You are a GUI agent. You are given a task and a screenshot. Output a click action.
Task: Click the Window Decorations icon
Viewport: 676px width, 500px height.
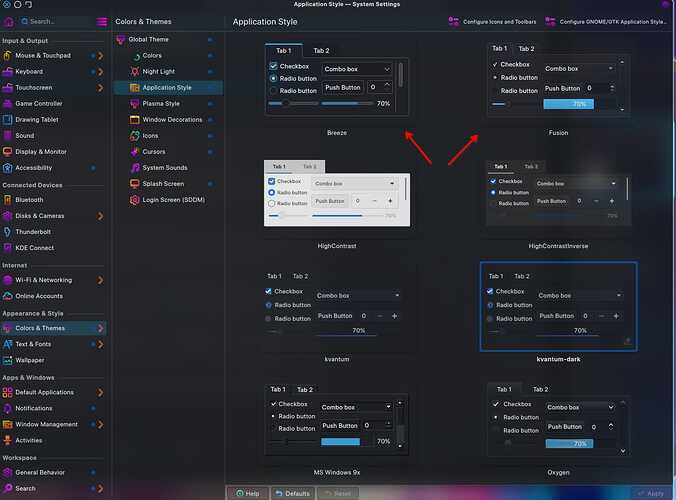135,119
